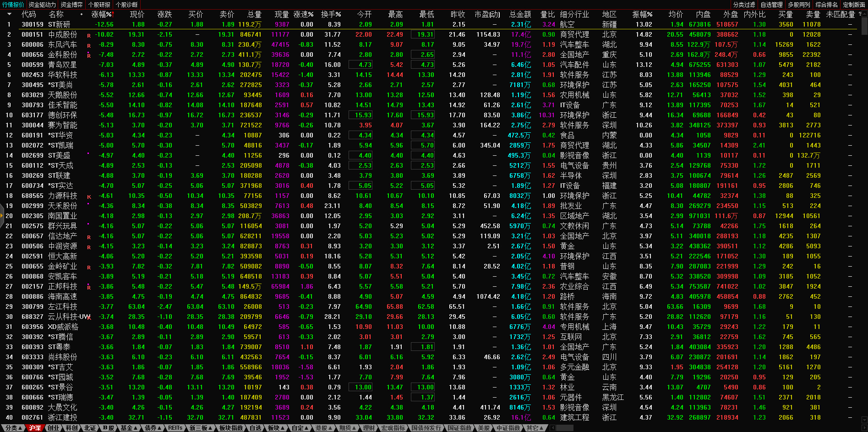Screen dimensions: 868x432
Task: Click the R badge beside 中成股份
Action: pos(89,35)
